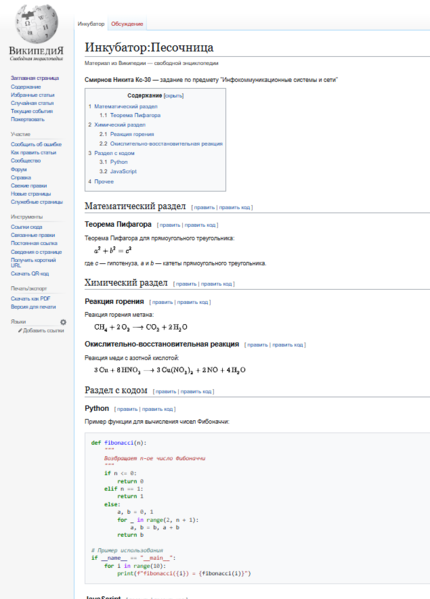Click Постоянная ссылка
This screenshot has height=599, width=430.
(x=34, y=243)
